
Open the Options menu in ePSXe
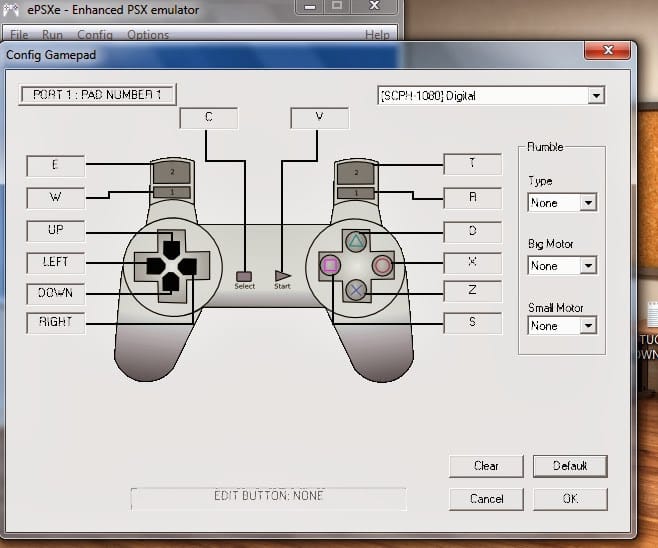coord(148,35)
